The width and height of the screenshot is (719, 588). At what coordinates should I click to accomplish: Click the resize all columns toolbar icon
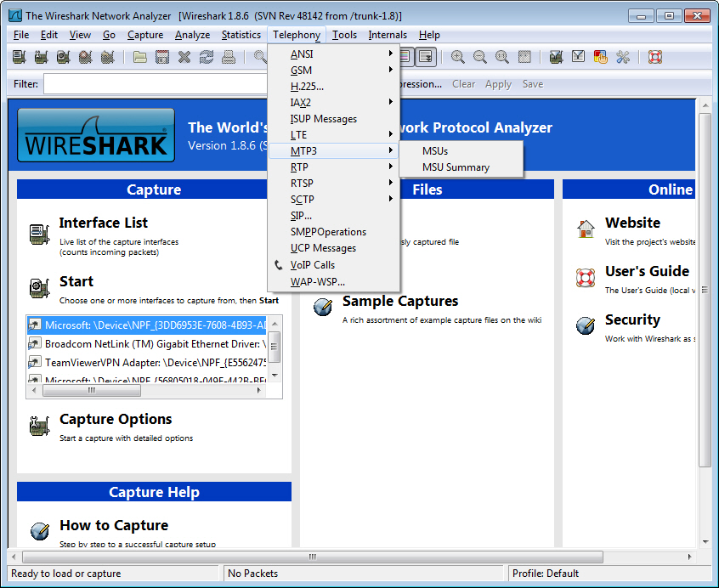coord(524,57)
